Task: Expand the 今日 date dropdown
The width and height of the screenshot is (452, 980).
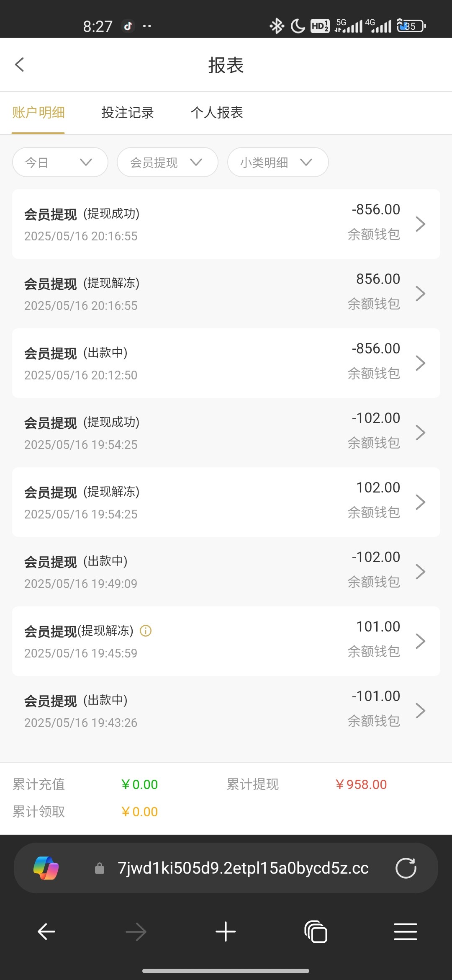Action: 60,162
